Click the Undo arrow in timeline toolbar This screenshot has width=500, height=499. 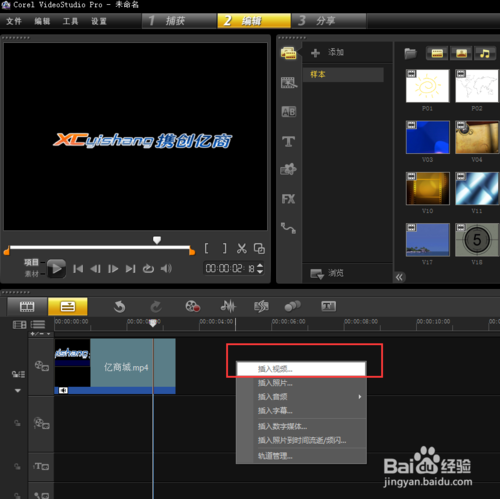(x=119, y=306)
